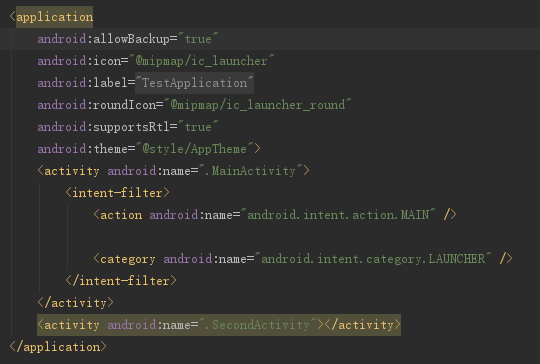
Task: Click the opening intent-filter tag
Action: 117,193
